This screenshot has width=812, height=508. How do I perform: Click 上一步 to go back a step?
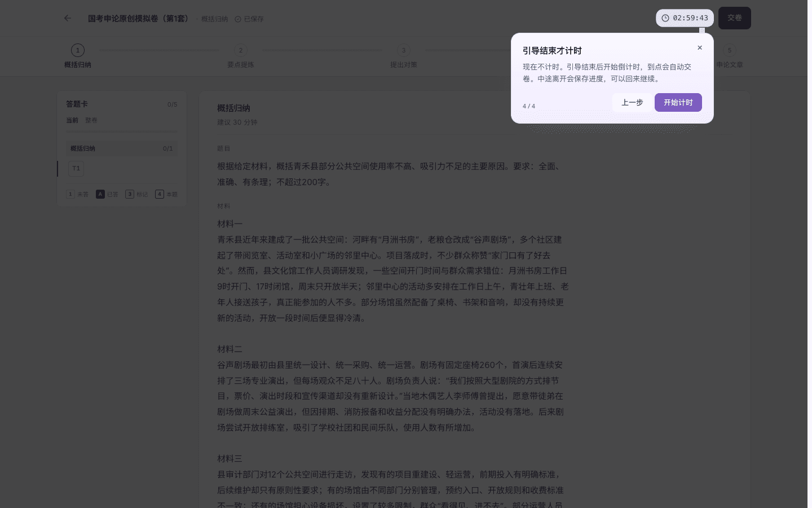[x=632, y=103]
